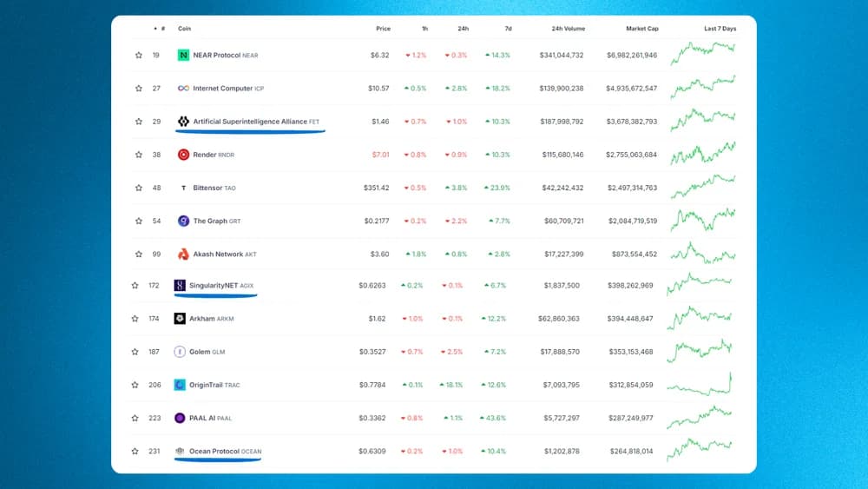868x489 pixels.
Task: Click the Internet Computer infinity logo
Action: coord(183,89)
